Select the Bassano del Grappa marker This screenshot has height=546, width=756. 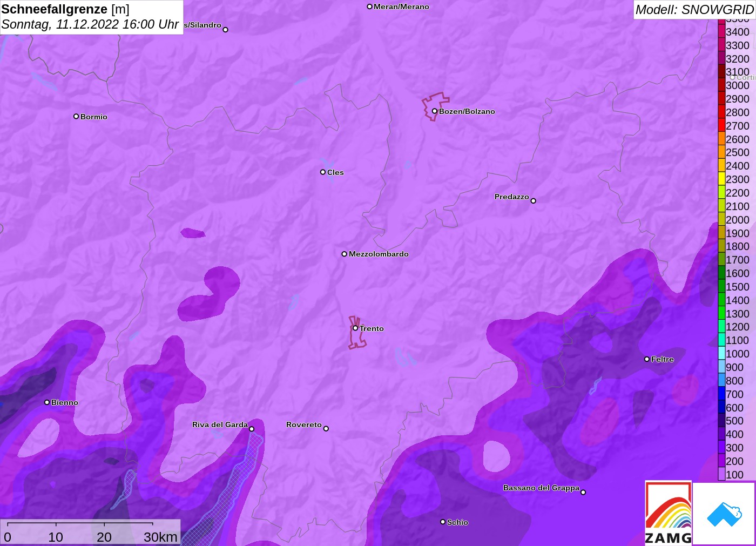pyautogui.click(x=583, y=492)
